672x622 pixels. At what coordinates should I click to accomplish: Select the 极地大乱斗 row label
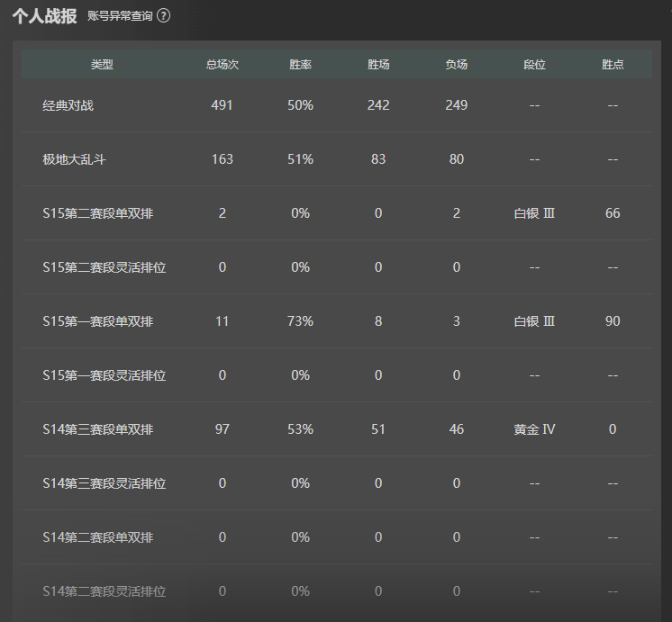coord(74,159)
